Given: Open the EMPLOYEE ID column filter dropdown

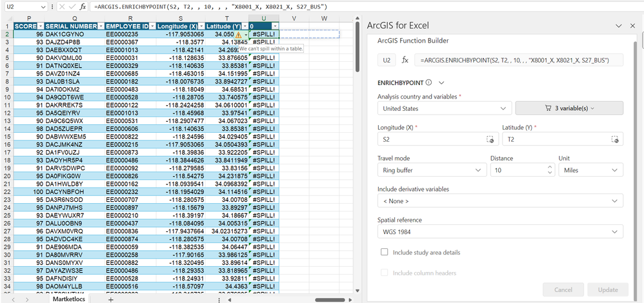Looking at the screenshot, I should click(152, 26).
